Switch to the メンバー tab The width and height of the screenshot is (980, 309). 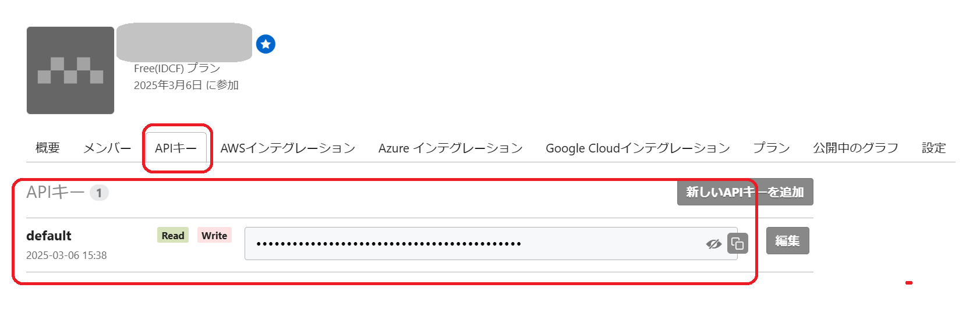[x=107, y=148]
